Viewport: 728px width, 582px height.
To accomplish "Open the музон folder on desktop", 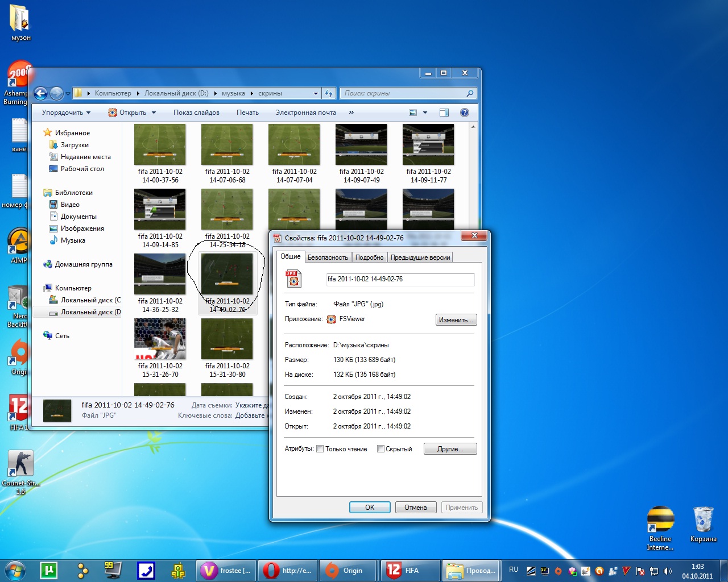I will tap(20, 23).
